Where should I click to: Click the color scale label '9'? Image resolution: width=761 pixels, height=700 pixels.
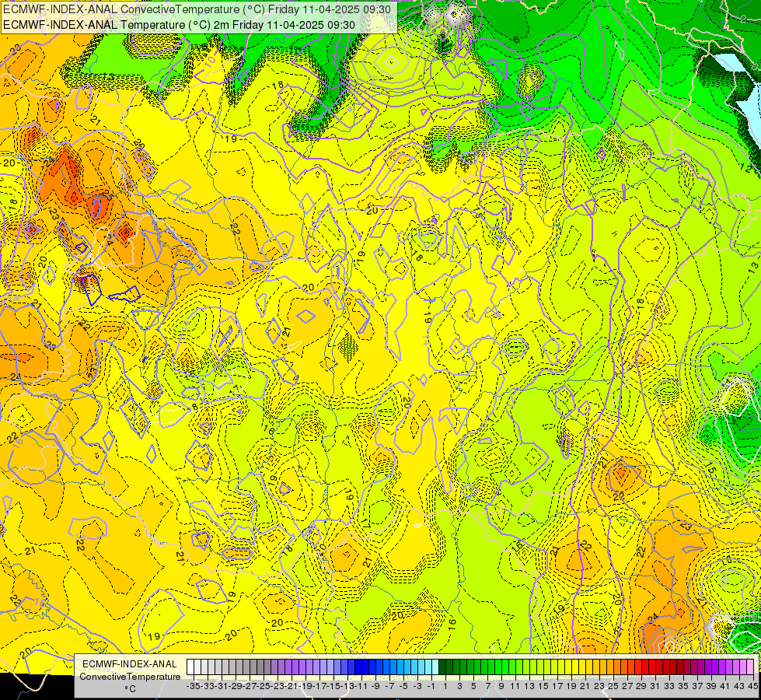(x=501, y=687)
